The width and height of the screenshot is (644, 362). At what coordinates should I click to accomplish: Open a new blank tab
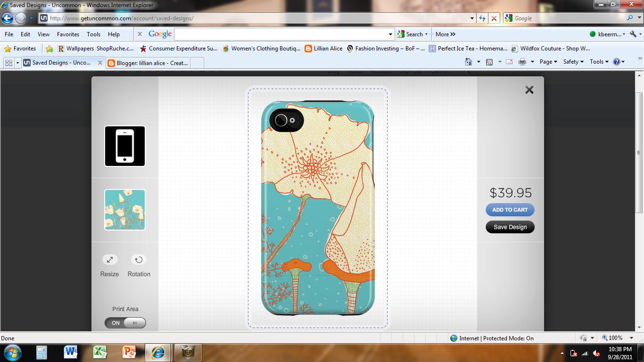pyautogui.click(x=197, y=63)
